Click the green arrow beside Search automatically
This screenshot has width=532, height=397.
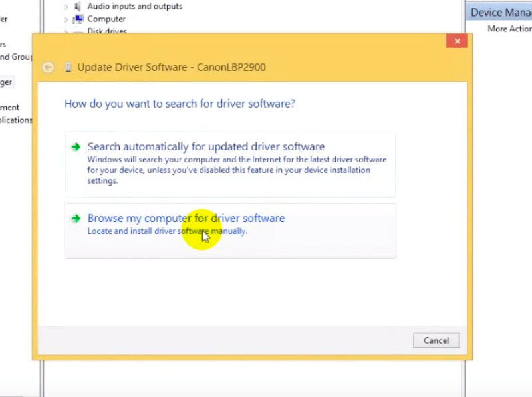76,146
